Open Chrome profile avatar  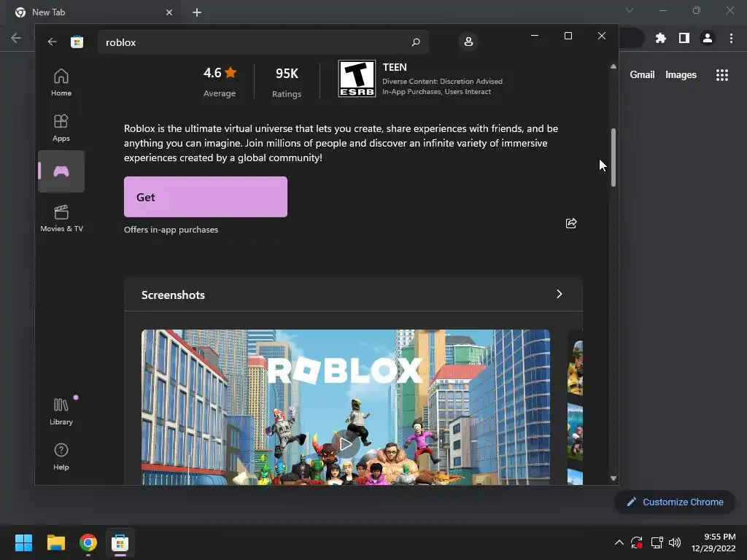pos(708,38)
